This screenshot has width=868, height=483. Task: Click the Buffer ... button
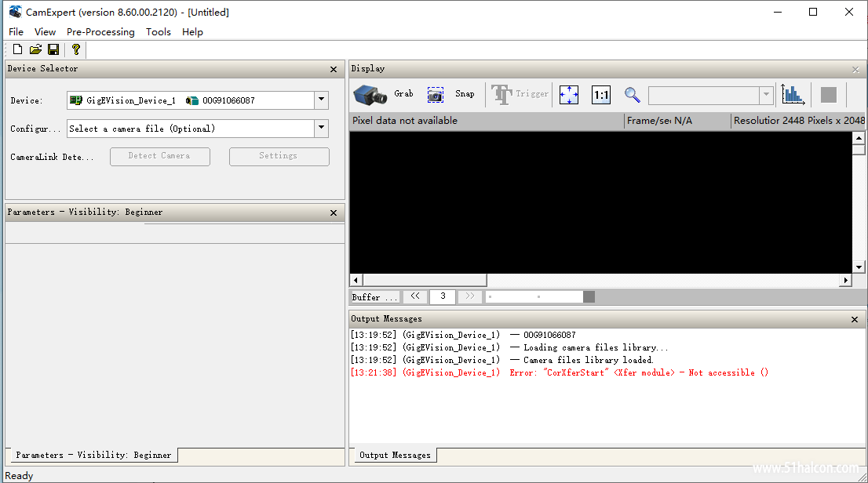[375, 297]
